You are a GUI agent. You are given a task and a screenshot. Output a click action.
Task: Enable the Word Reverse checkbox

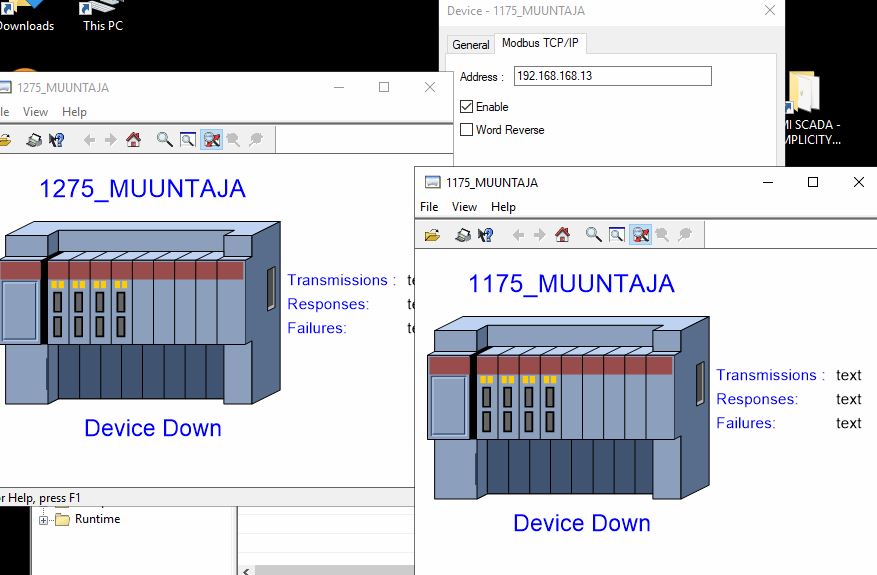click(466, 129)
